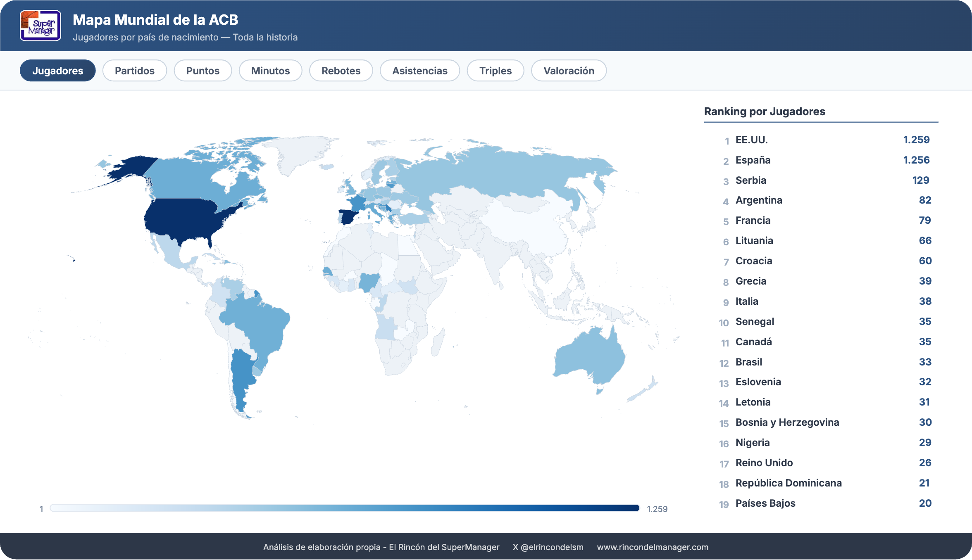Switch to the Valoración tab
Viewport: 972px width, 560px height.
(x=569, y=71)
